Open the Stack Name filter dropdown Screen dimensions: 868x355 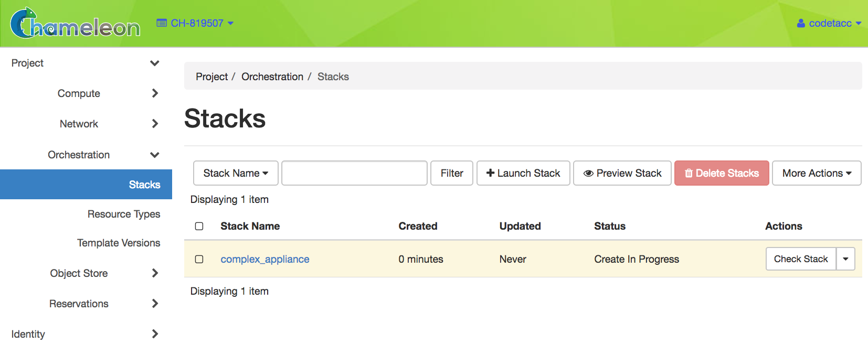(236, 173)
